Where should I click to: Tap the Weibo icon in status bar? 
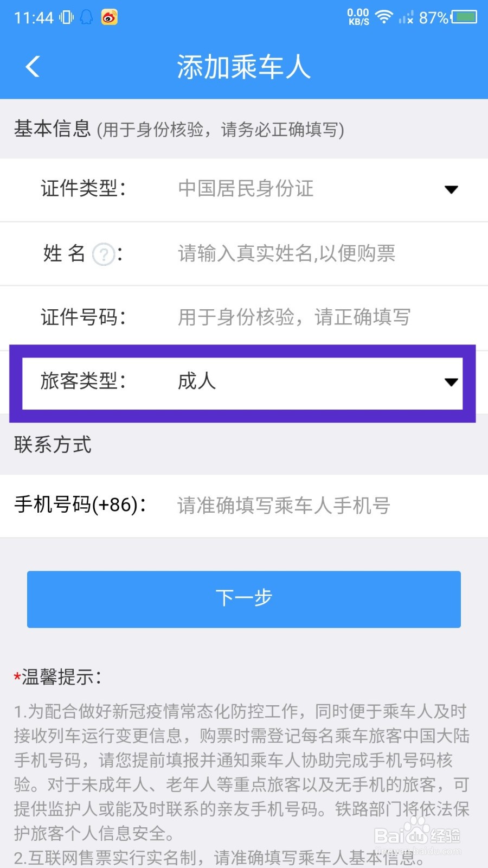coord(110,17)
